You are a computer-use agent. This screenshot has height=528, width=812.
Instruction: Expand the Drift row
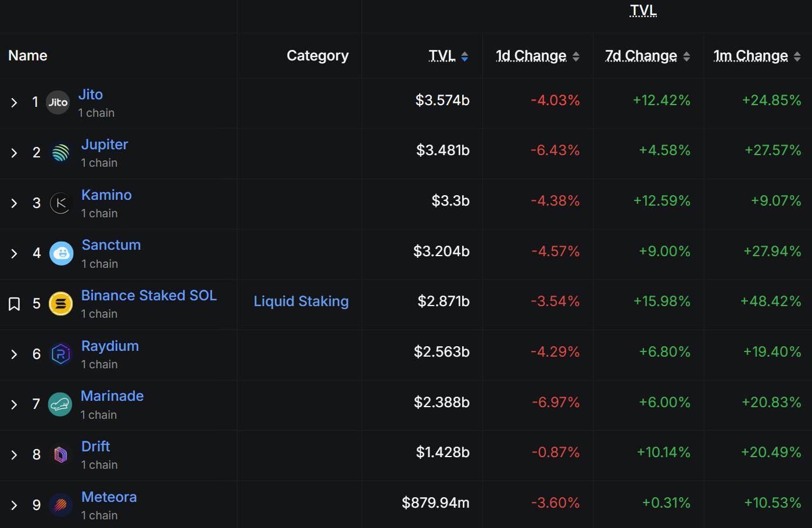[14, 455]
